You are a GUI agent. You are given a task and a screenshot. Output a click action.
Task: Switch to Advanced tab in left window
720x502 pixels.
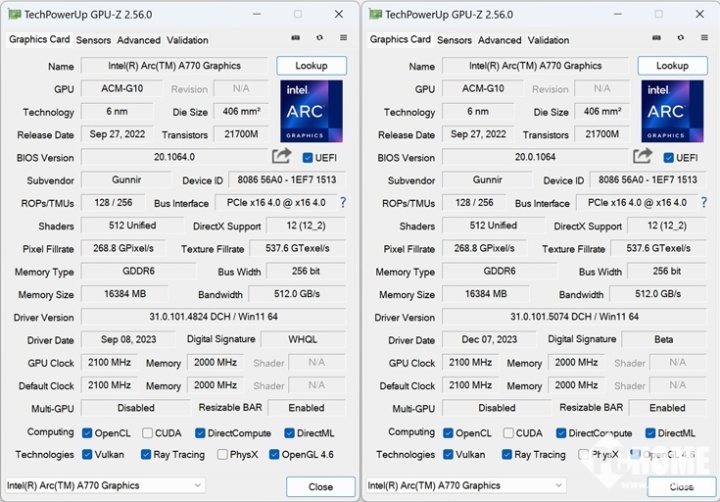139,40
